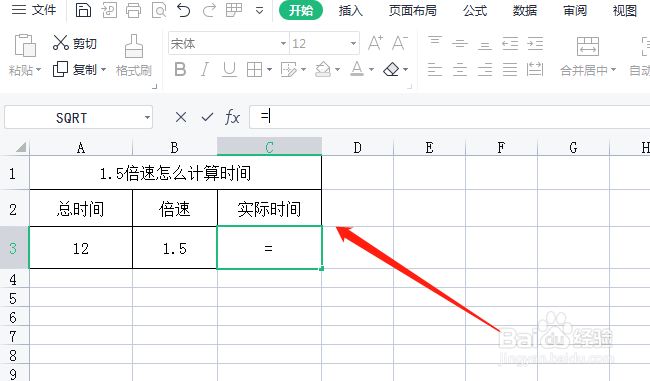This screenshot has height=381, width=650.
Task: Open Print Preview icon
Action: 159,10
